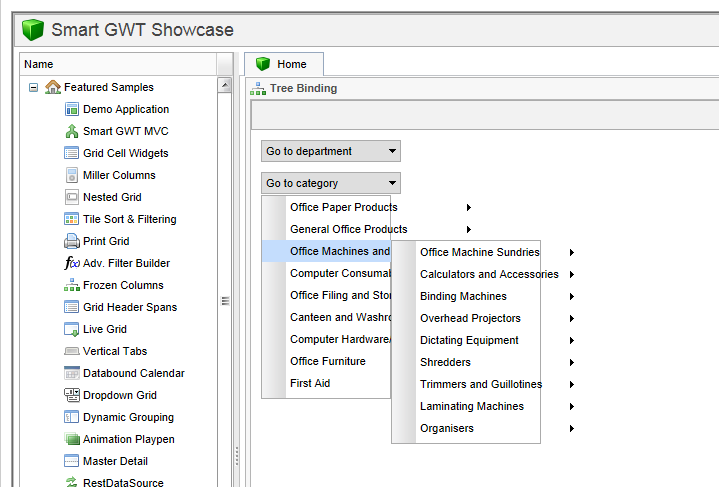Click the Animation Playpen icon
This screenshot has width=719, height=487.
pos(71,439)
